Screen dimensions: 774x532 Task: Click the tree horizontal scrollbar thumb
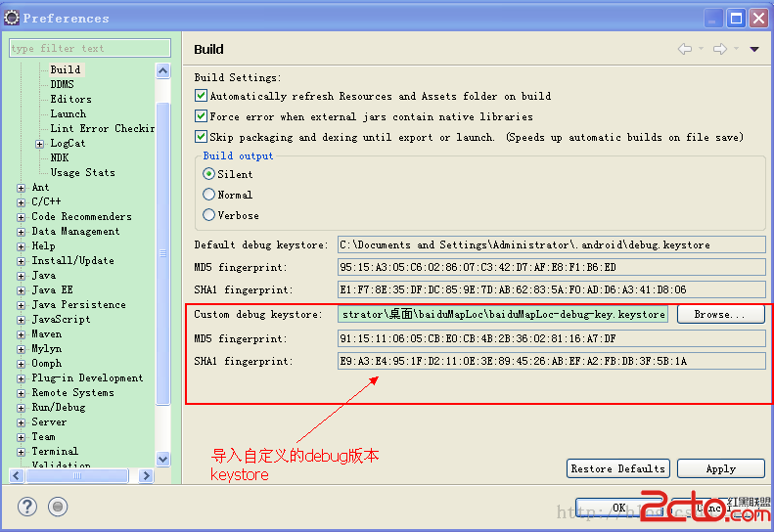(x=77, y=475)
